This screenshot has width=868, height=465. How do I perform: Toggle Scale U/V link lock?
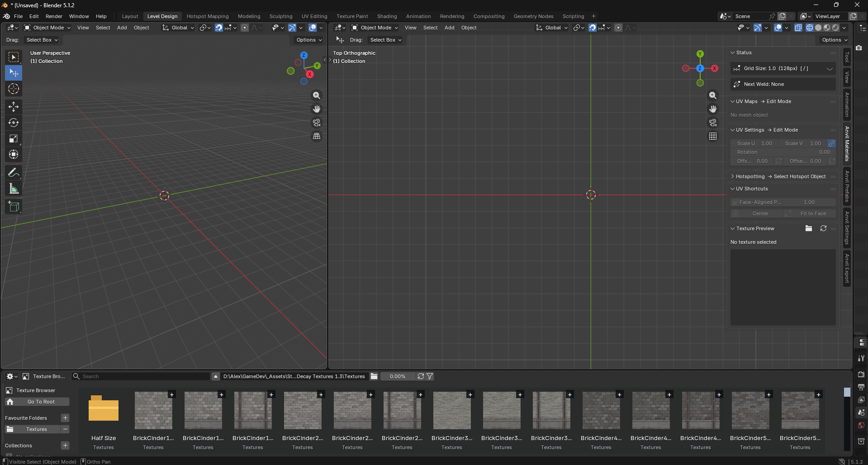pos(831,143)
